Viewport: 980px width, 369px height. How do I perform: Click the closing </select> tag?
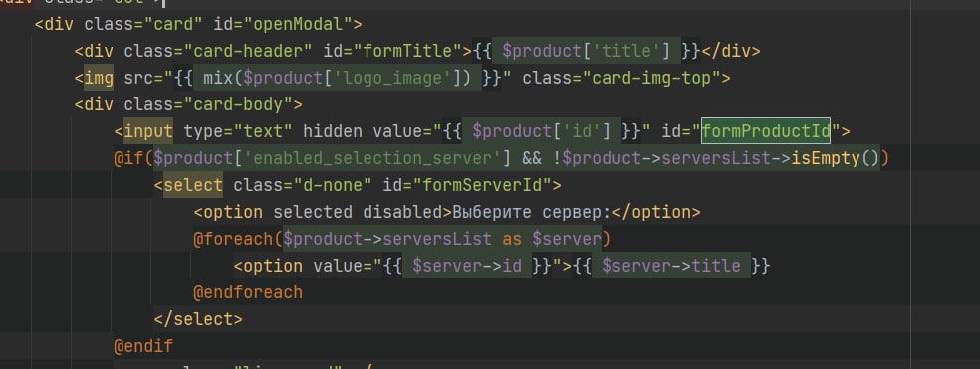[198, 319]
